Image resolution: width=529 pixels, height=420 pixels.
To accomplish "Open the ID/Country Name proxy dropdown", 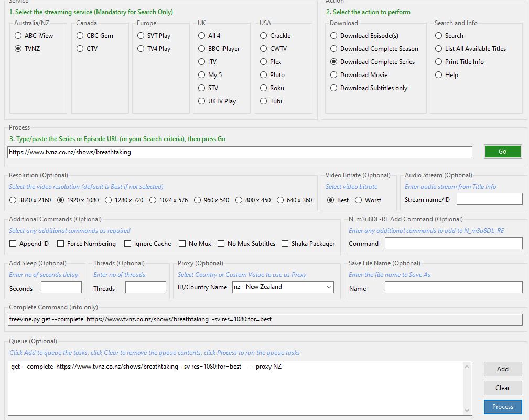I will 283,287.
